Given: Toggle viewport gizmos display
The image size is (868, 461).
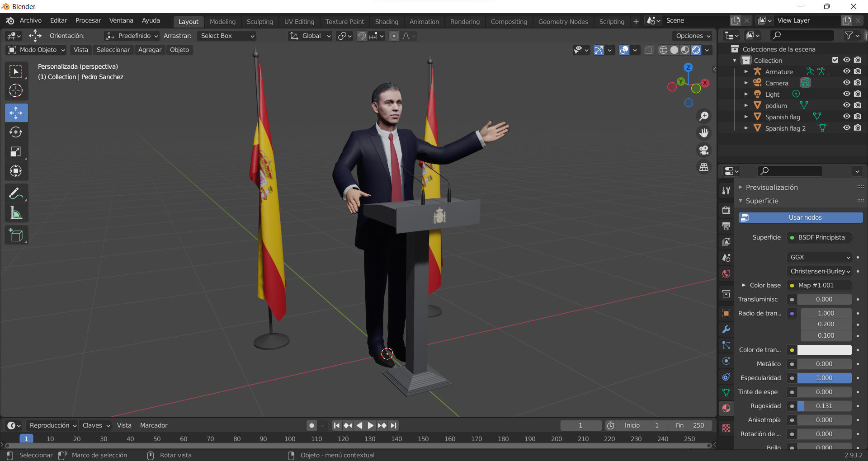Looking at the screenshot, I should pyautogui.click(x=599, y=50).
